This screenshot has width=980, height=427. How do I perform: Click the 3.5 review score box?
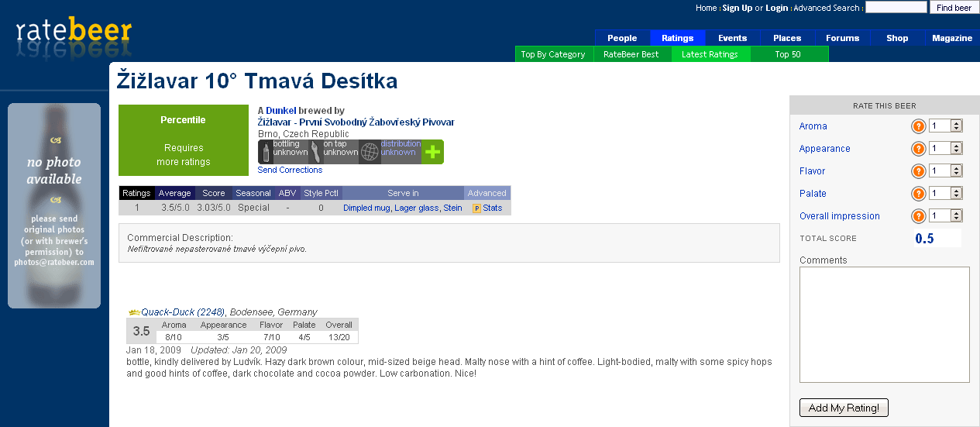[x=141, y=331]
